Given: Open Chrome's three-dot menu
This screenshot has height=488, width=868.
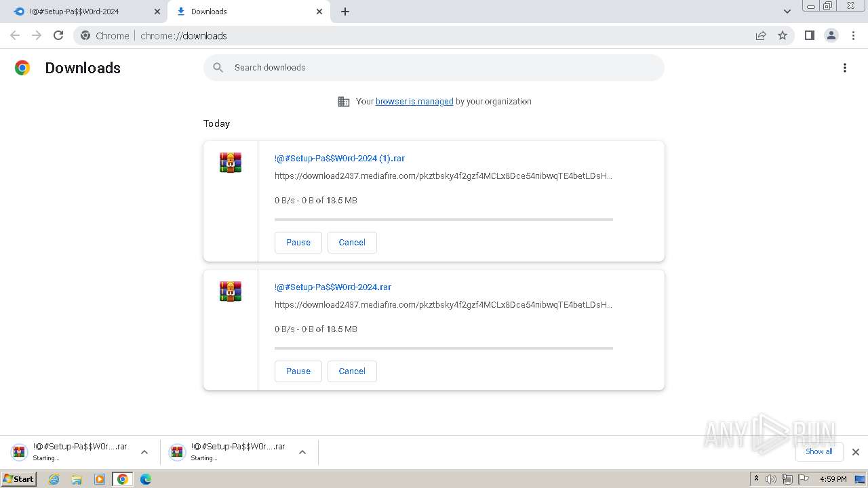Looking at the screenshot, I should pos(854,35).
